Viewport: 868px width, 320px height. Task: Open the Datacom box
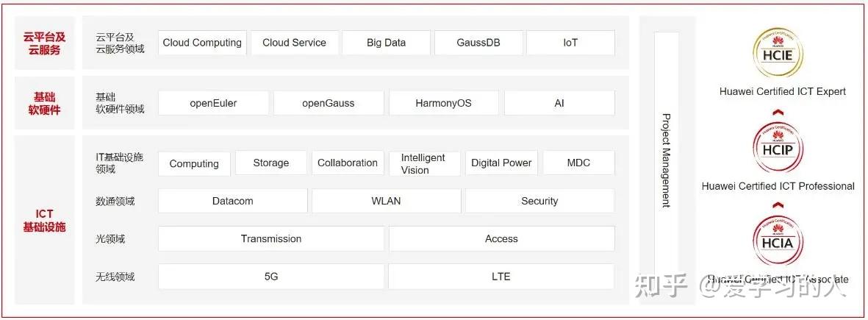(232, 201)
